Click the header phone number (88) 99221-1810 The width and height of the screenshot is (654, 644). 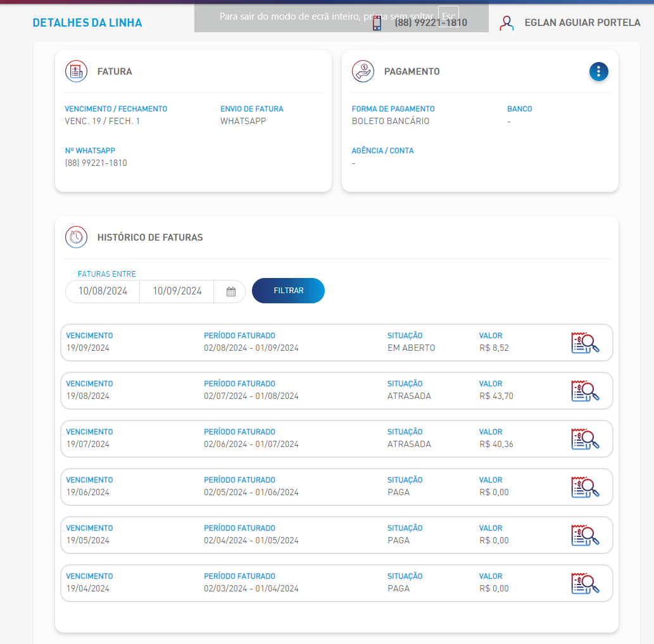tap(431, 23)
